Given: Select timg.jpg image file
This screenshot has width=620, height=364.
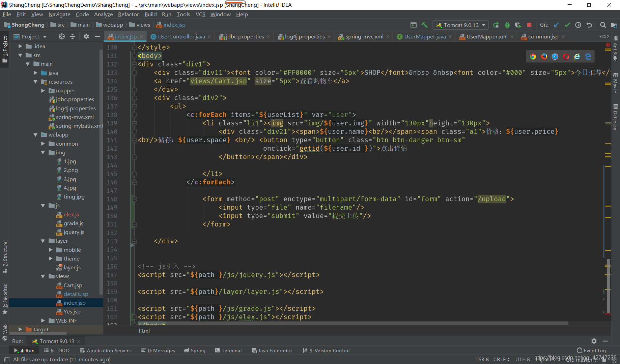Looking at the screenshot, I should (x=74, y=196).
